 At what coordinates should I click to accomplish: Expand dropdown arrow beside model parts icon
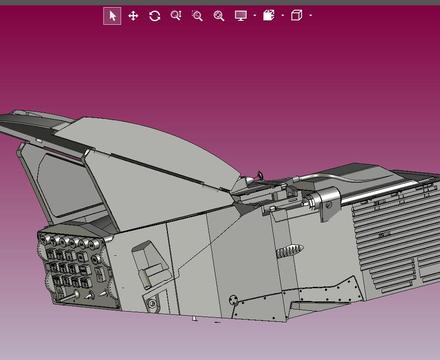pyautogui.click(x=283, y=15)
